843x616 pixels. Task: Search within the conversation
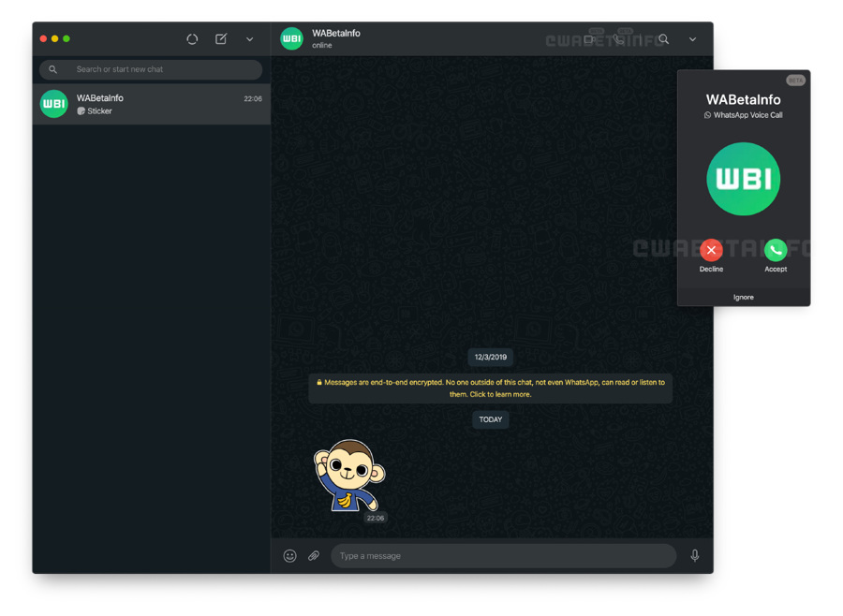(664, 39)
